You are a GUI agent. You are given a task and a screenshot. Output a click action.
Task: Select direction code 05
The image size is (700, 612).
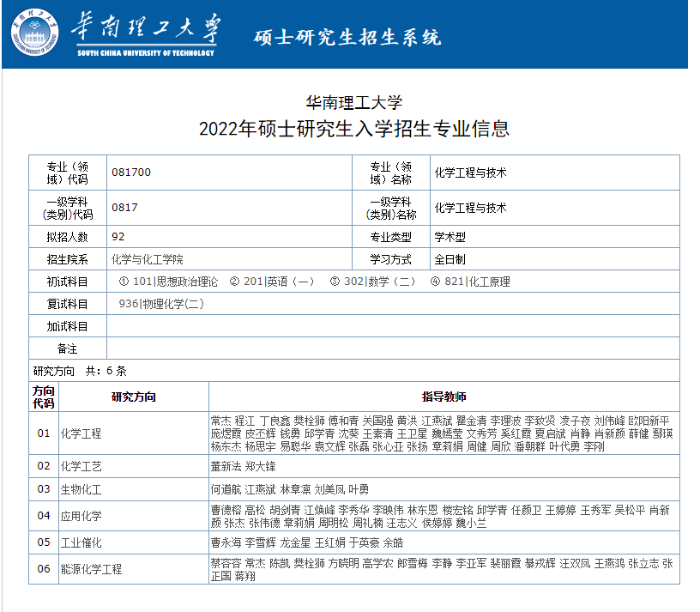coord(44,542)
